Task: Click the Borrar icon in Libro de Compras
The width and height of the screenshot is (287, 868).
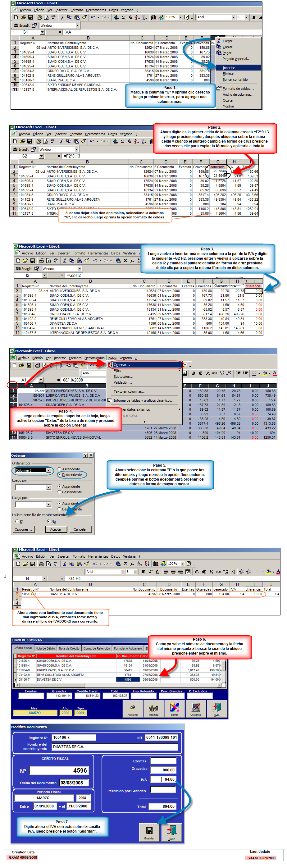Action: pos(175,709)
